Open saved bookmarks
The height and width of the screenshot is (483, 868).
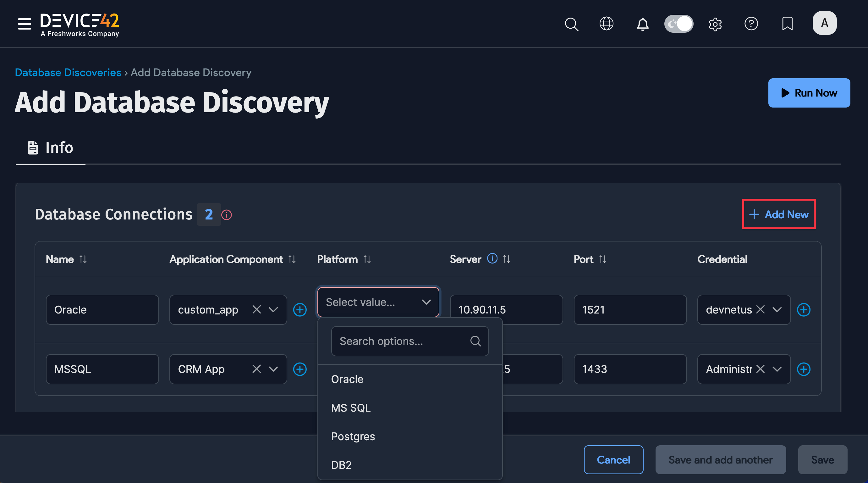pos(788,24)
